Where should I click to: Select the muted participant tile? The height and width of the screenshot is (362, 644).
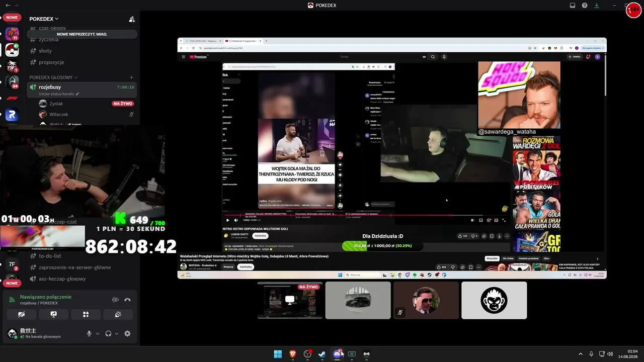point(426,300)
